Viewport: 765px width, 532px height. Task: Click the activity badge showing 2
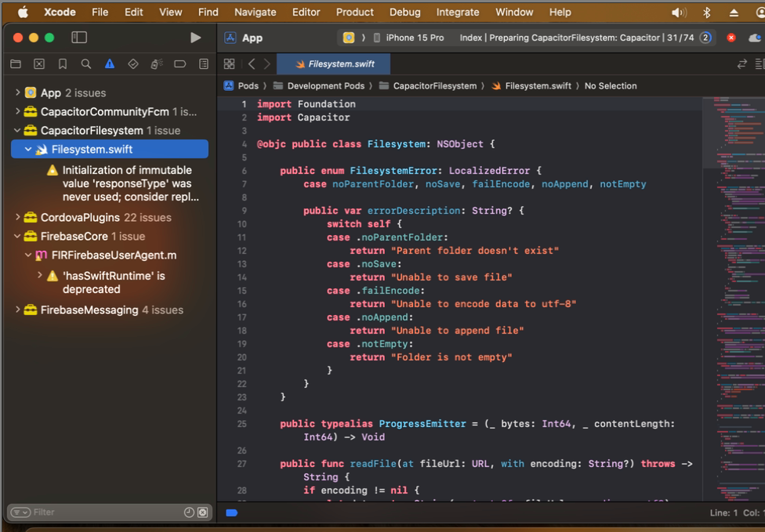(x=705, y=38)
